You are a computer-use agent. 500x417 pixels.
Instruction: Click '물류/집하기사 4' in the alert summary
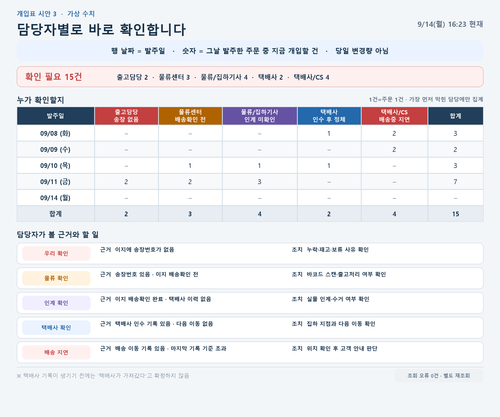point(224,77)
